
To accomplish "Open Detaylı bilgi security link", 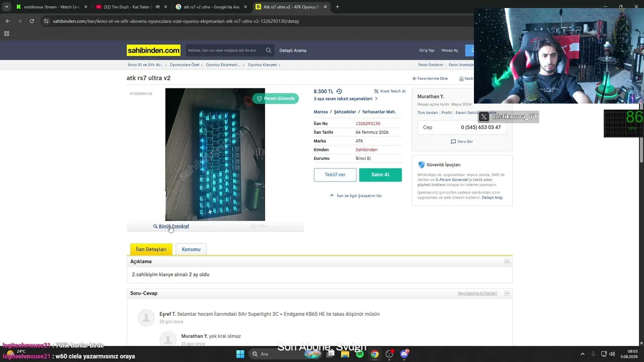I will pyautogui.click(x=492, y=198).
